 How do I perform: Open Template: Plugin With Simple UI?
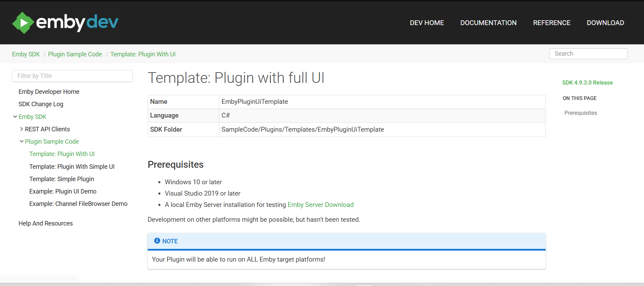click(x=72, y=166)
